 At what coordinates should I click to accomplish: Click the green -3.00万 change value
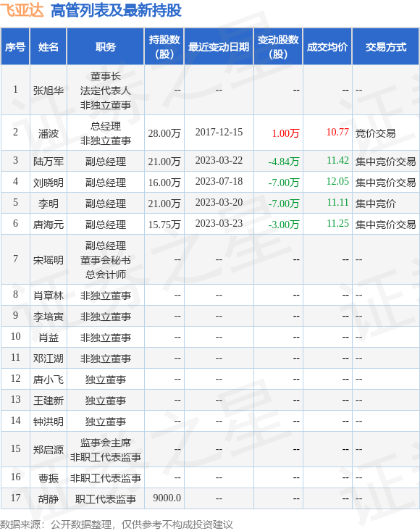pos(284,225)
